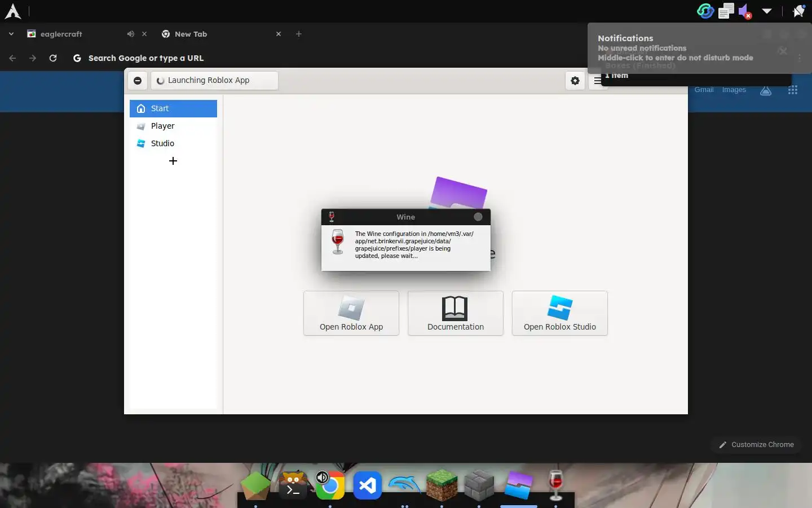
Task: Go forward in Chrome
Action: pos(33,58)
